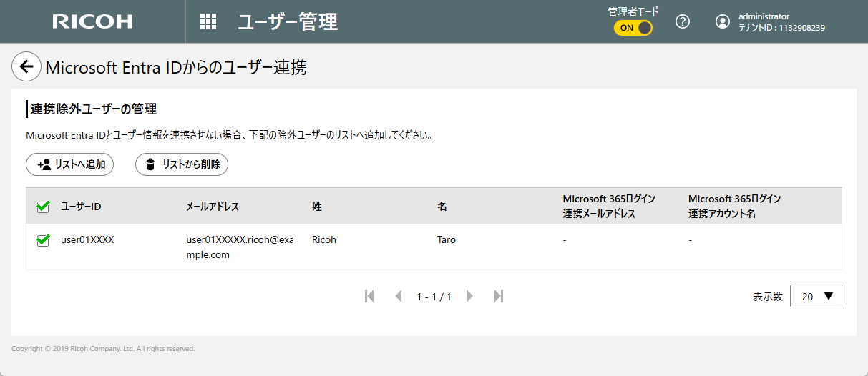Toggle the select-all checkbox in header
The width and height of the screenshot is (868, 376).
click(x=43, y=207)
